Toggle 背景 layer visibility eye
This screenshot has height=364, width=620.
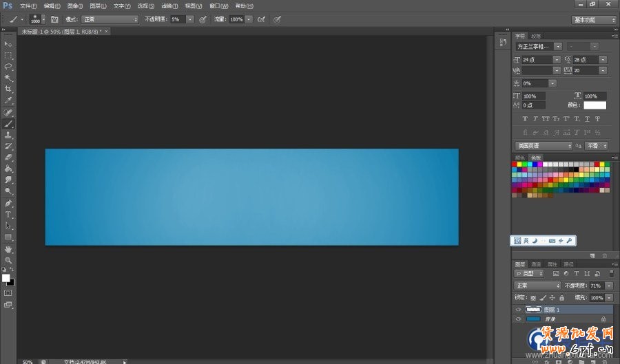click(x=518, y=319)
